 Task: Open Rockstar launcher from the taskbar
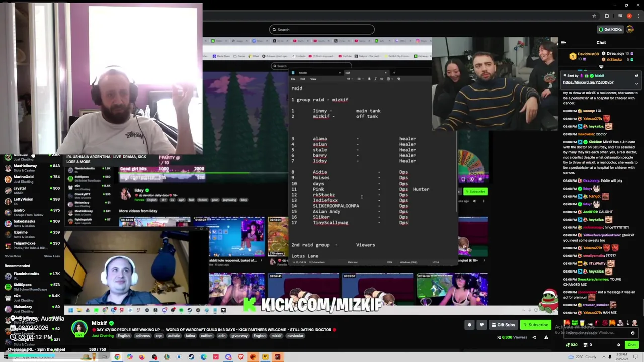coord(265,357)
